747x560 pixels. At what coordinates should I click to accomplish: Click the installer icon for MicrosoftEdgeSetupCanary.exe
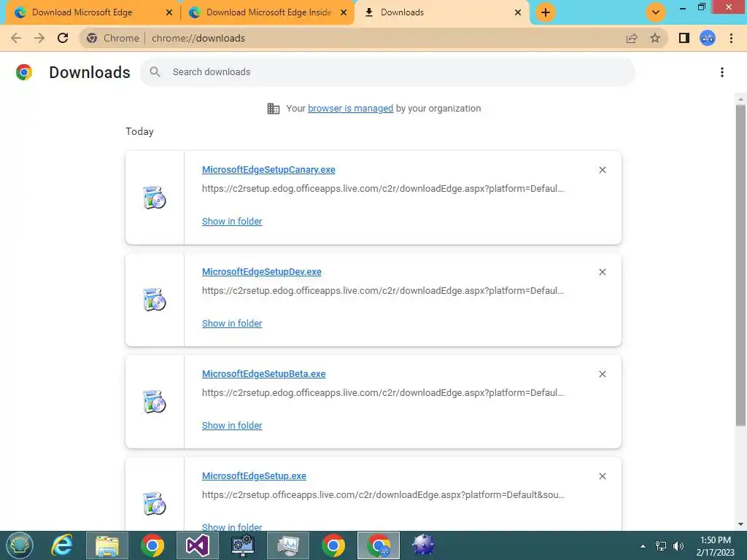point(155,198)
